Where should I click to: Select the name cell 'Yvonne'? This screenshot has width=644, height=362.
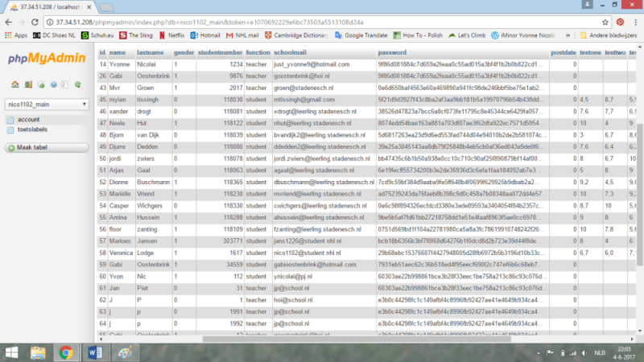[x=119, y=64]
